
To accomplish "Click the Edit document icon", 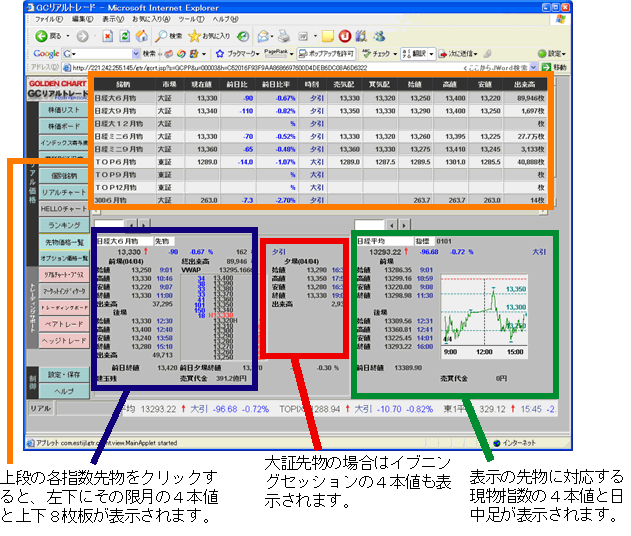I will pyautogui.click(x=303, y=37).
